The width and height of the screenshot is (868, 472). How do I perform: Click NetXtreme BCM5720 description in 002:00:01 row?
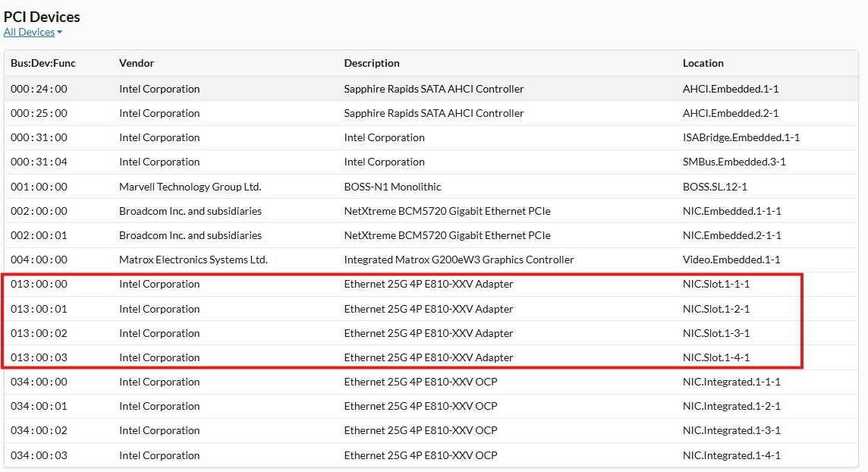tap(448, 236)
